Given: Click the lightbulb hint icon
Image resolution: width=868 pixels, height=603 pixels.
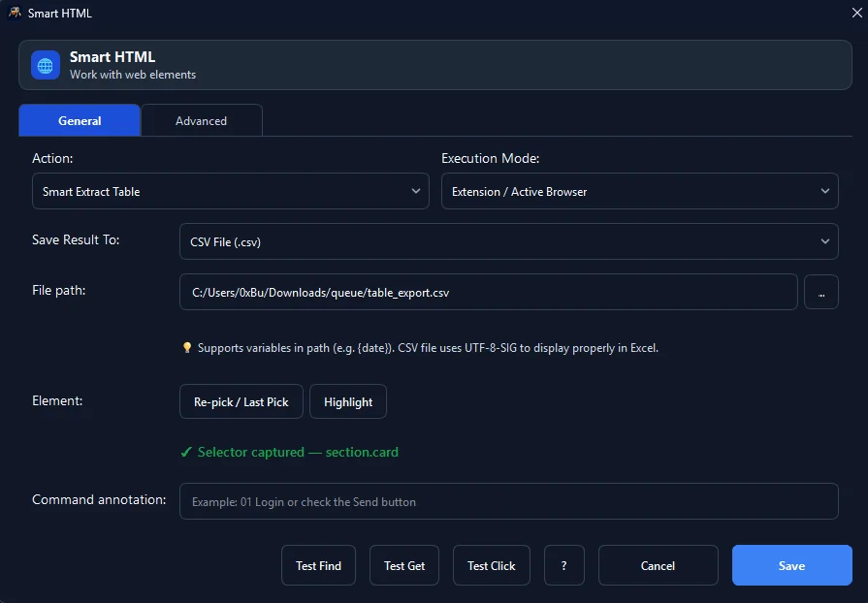Looking at the screenshot, I should pos(187,347).
